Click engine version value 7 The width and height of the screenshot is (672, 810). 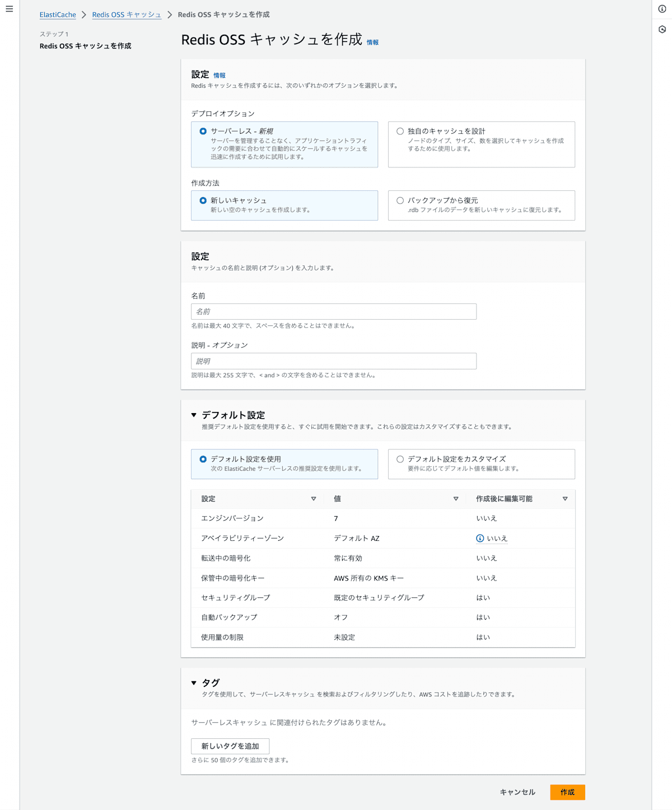pyautogui.click(x=336, y=518)
